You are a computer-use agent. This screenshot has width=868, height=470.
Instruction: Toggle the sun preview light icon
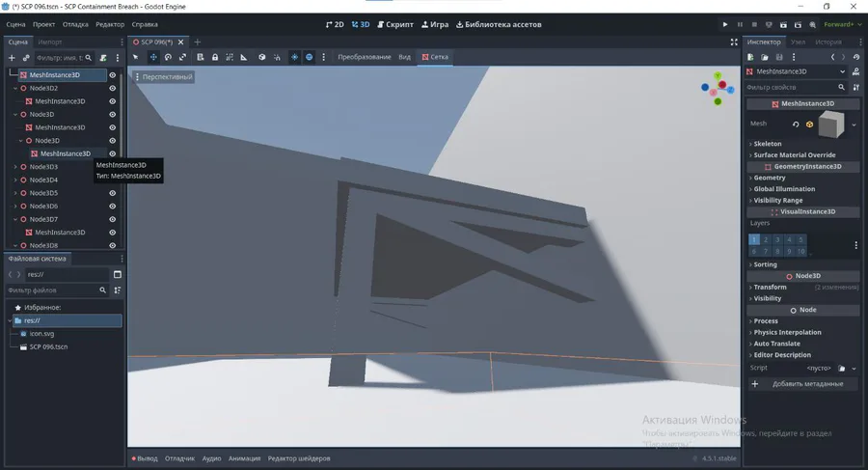click(x=294, y=57)
